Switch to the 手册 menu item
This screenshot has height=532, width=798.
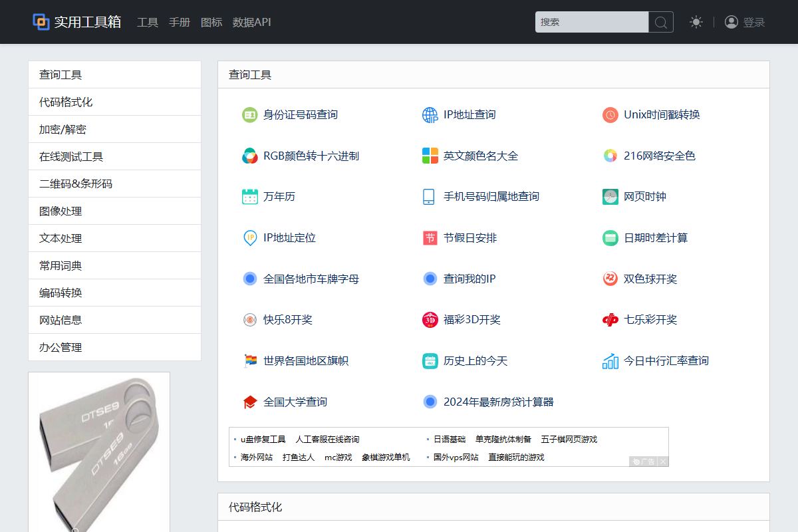tap(180, 22)
